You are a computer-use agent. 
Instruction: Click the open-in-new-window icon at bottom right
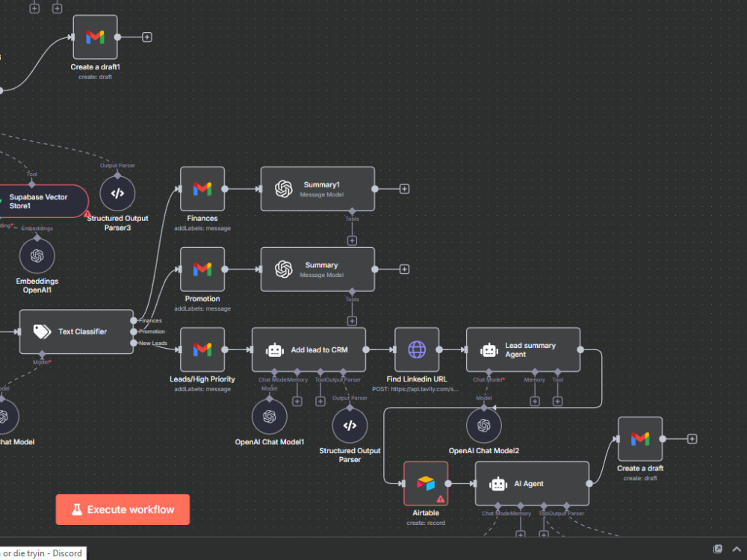coord(718,549)
